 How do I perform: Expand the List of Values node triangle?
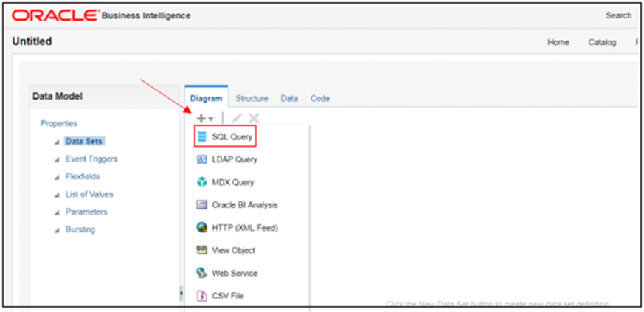click(57, 195)
